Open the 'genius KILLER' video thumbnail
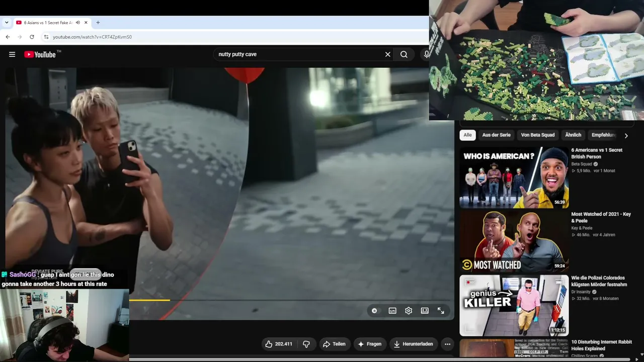Image resolution: width=644 pixels, height=362 pixels. tap(514, 305)
